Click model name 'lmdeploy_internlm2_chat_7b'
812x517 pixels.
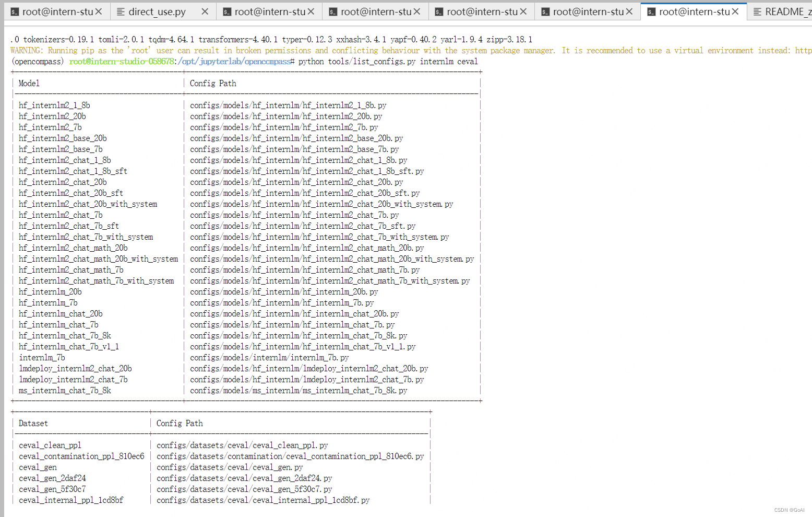[x=73, y=380]
